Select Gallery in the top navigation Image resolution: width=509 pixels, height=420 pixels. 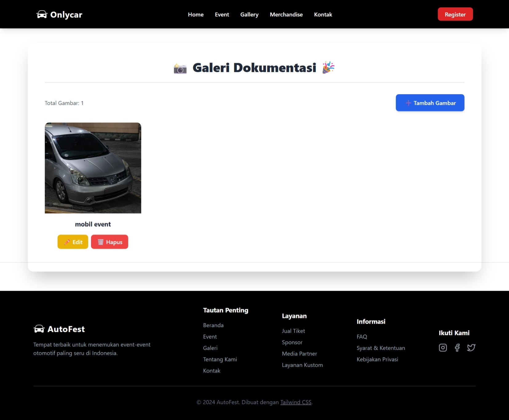pyautogui.click(x=249, y=14)
